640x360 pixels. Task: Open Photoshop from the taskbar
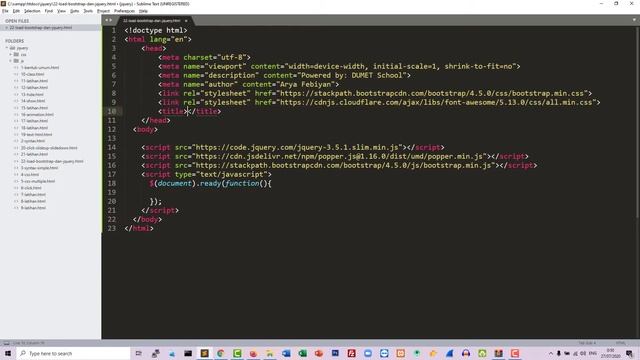(x=335, y=353)
